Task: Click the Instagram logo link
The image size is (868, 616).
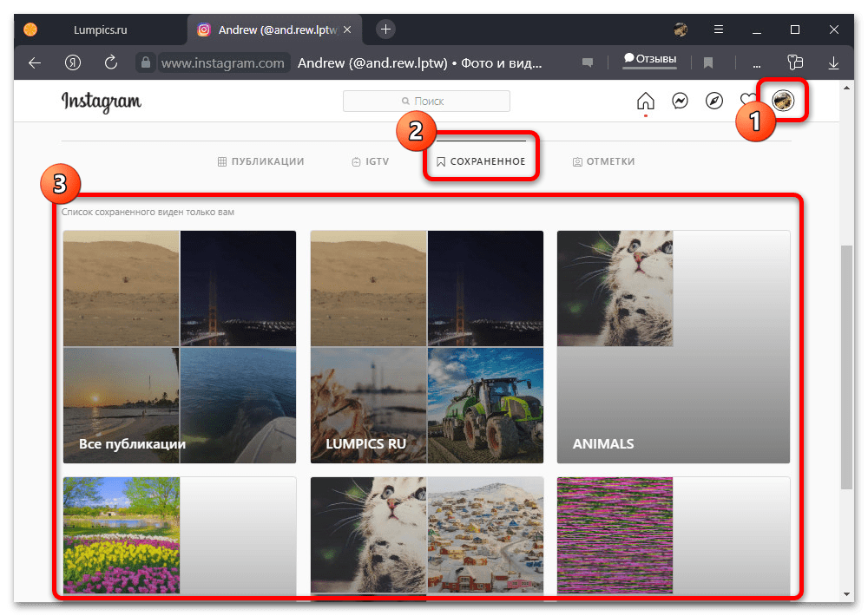Action: (x=101, y=102)
